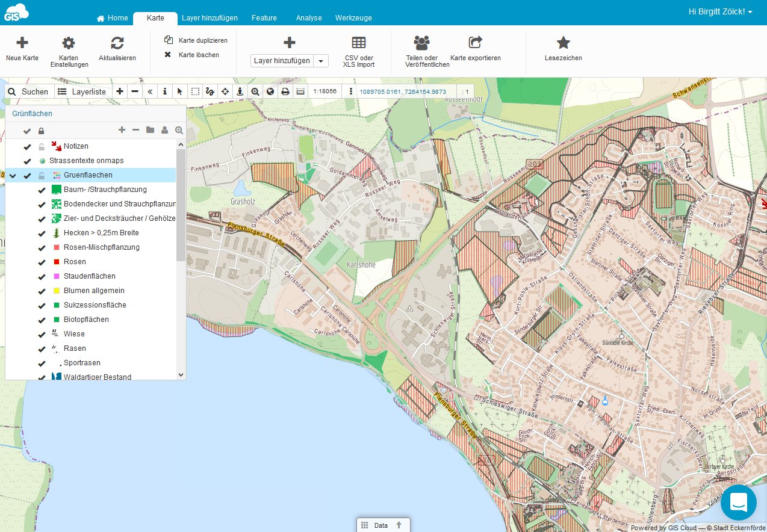This screenshot has height=532, width=767.
Task: Open Layer hinzufügen dropdown arrow
Action: [x=321, y=61]
